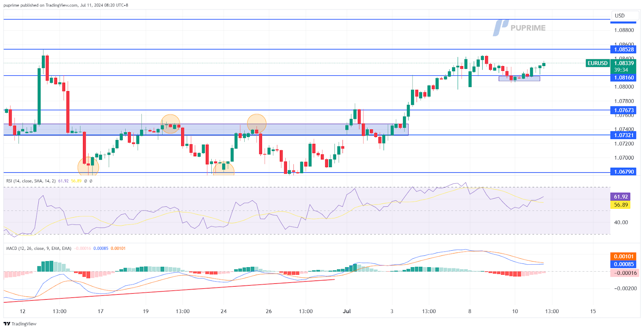Viewport: 644px width, 330px height.
Task: Click the orange MACD signal label 0.00101
Action: point(623,257)
